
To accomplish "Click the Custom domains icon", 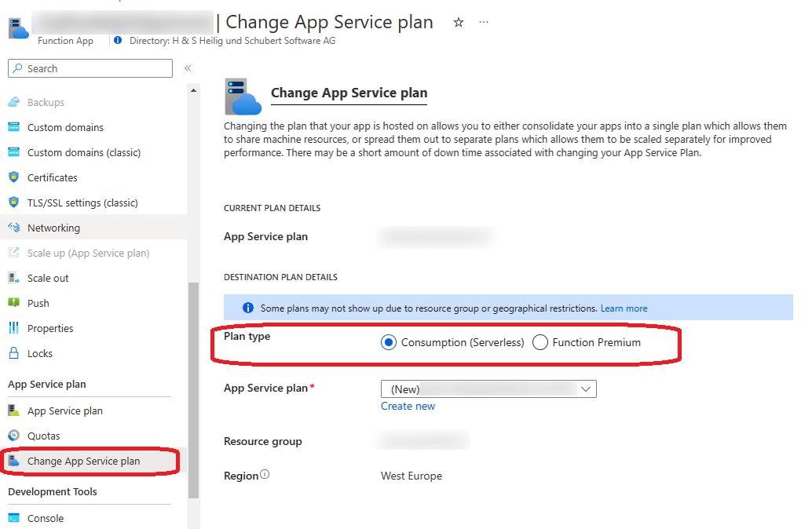I will pos(14,127).
